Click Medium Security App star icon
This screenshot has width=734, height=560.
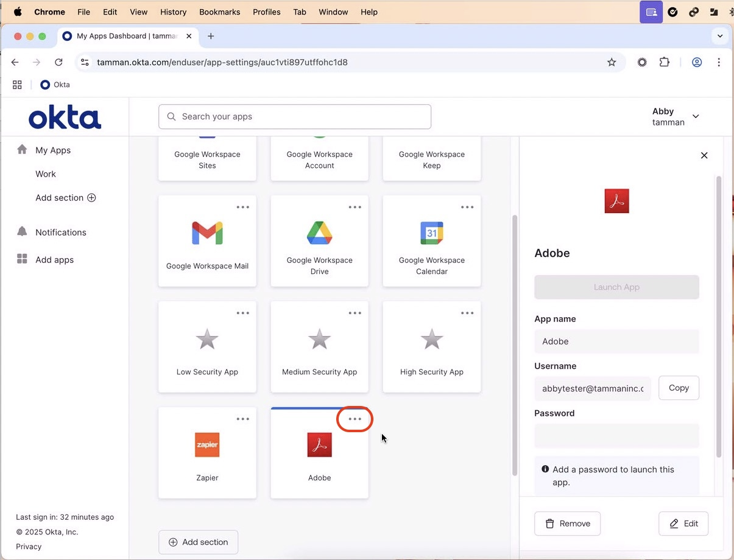[319, 339]
